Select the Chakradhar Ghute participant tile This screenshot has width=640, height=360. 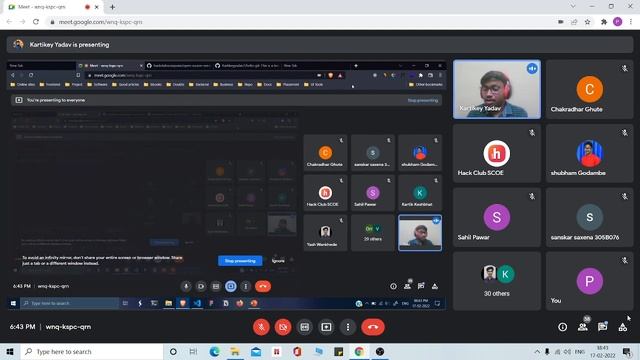point(589,89)
